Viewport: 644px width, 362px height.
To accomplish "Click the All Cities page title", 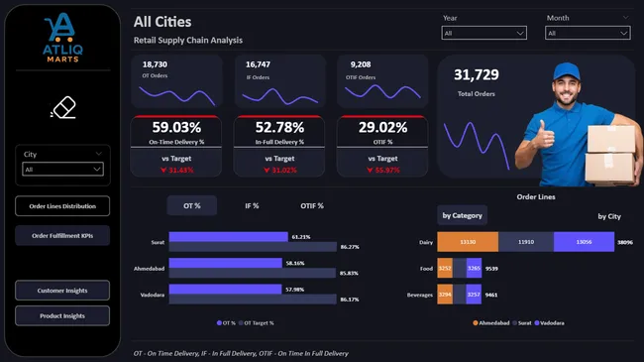I will (162, 22).
